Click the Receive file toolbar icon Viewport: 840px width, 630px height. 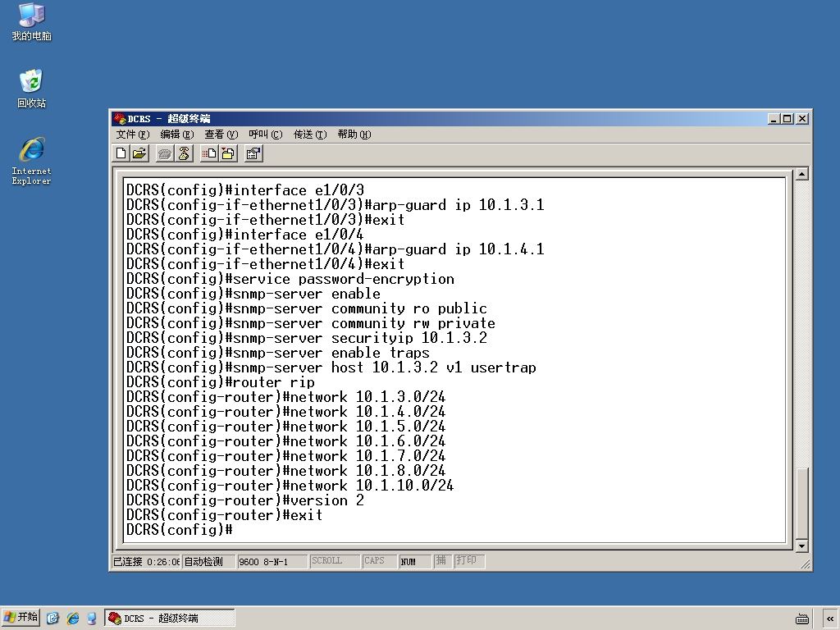coord(228,153)
